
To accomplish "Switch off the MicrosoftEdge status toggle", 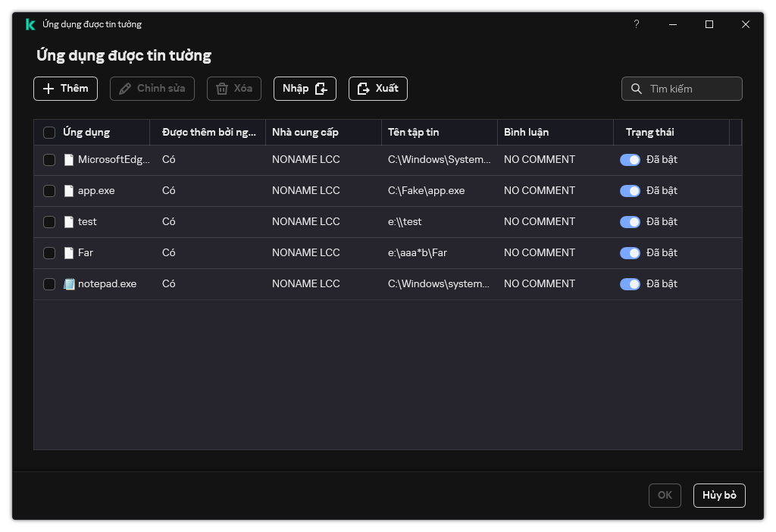I will tap(630, 160).
